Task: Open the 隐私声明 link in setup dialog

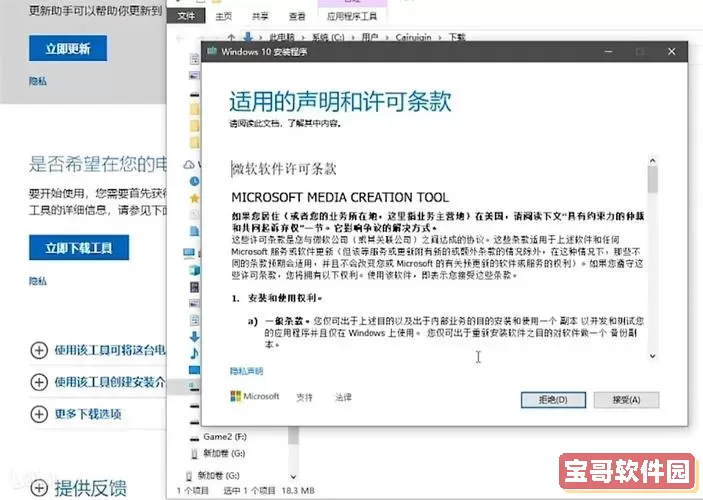Action: [247, 371]
